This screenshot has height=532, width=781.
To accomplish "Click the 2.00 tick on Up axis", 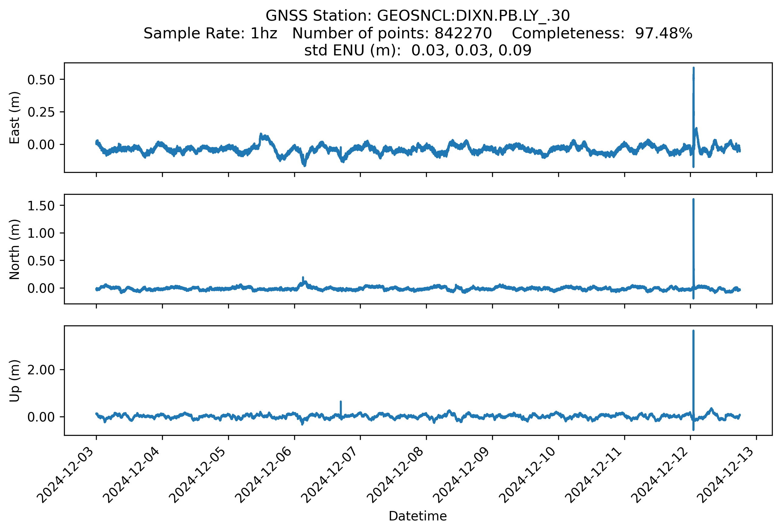I will point(41,370).
